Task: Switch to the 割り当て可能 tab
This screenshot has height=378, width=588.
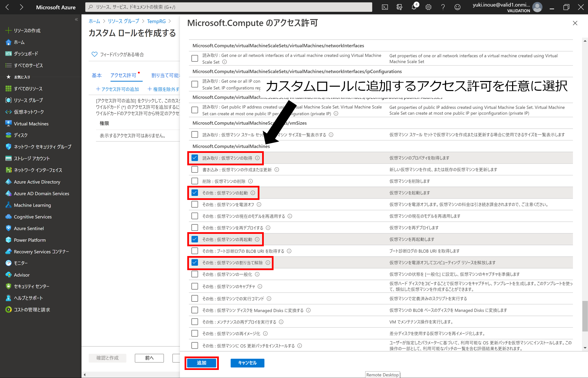Action: coord(165,75)
